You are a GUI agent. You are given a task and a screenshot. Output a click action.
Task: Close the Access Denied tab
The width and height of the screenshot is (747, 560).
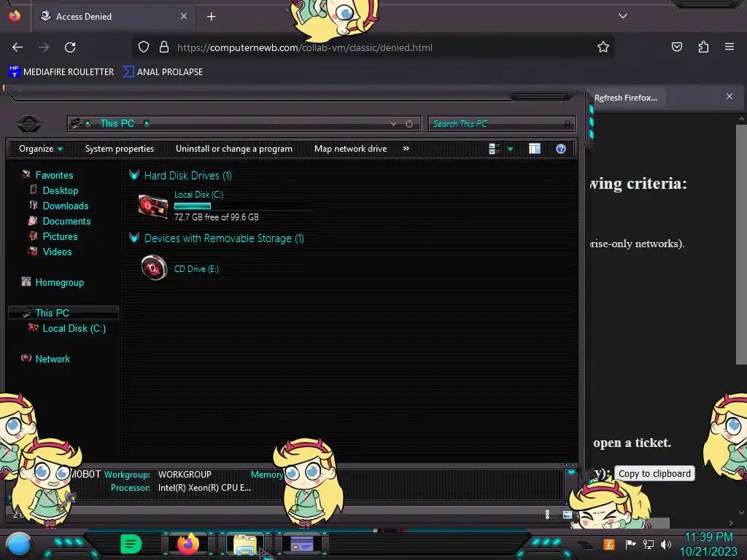pos(183,16)
